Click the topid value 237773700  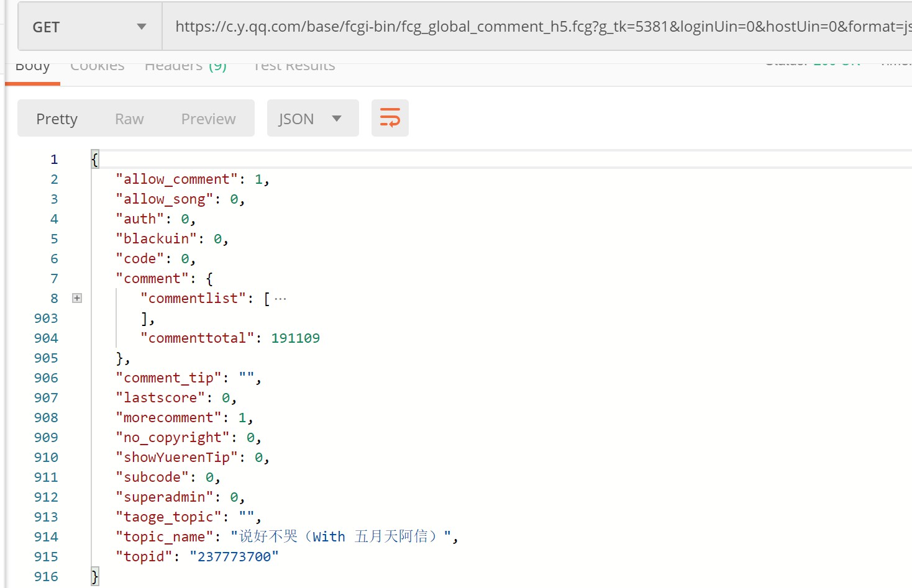(x=234, y=556)
